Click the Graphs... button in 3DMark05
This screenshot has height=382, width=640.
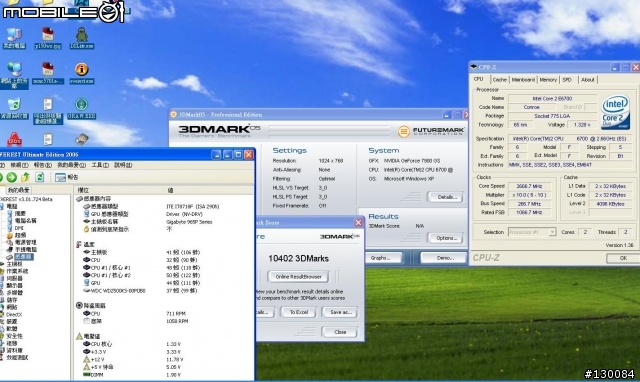pos(381,258)
